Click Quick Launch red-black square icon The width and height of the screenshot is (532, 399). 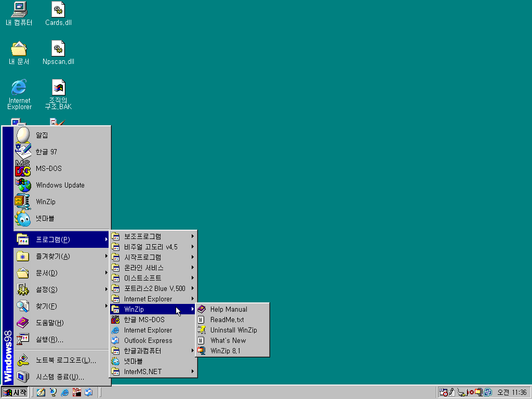[77, 393]
